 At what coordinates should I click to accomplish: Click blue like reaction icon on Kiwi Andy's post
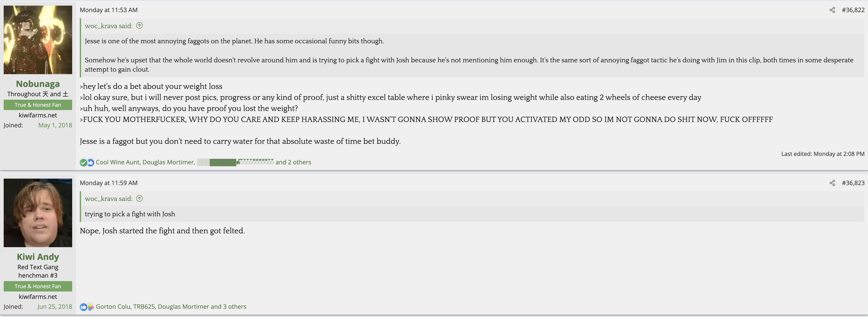(83, 307)
